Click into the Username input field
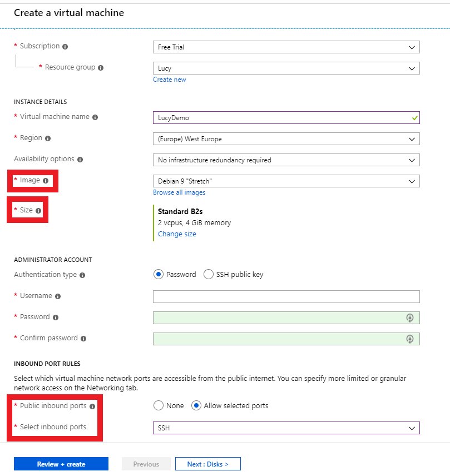This screenshot has width=450, height=476. tap(286, 296)
